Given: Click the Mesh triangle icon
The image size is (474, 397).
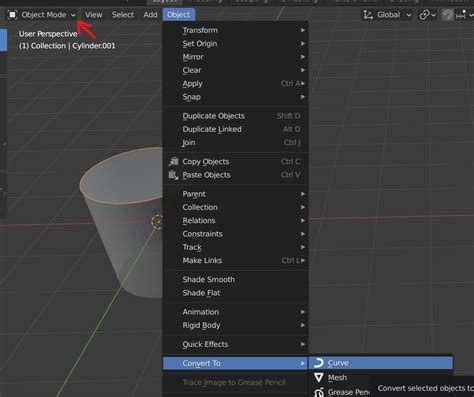Looking at the screenshot, I should pyautogui.click(x=319, y=378).
